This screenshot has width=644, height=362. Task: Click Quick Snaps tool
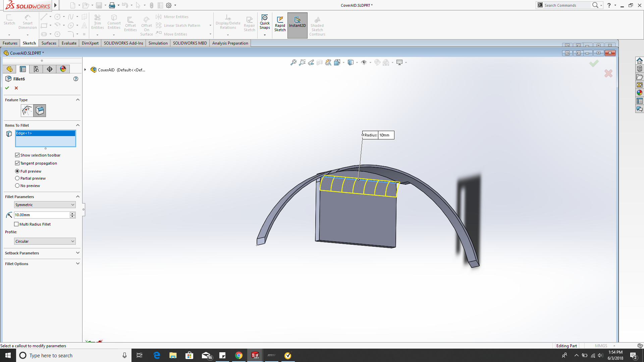point(265,22)
